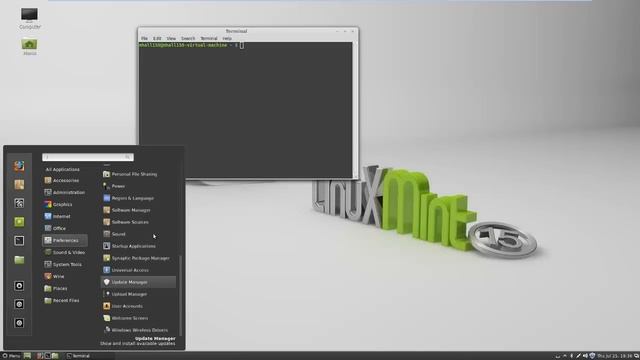
Task: Click the Accessories category icon
Action: click(x=48, y=180)
